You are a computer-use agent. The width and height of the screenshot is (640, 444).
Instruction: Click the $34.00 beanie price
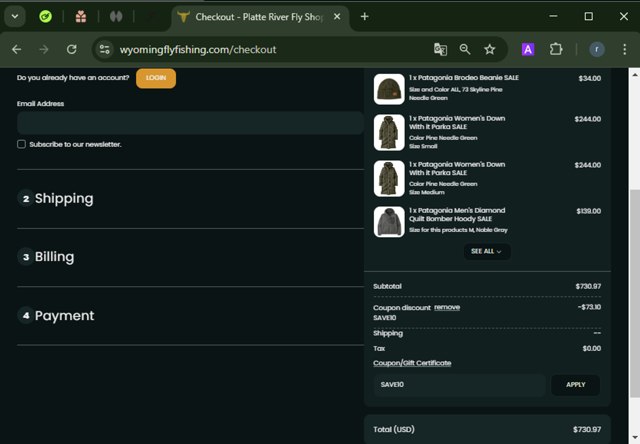[590, 78]
